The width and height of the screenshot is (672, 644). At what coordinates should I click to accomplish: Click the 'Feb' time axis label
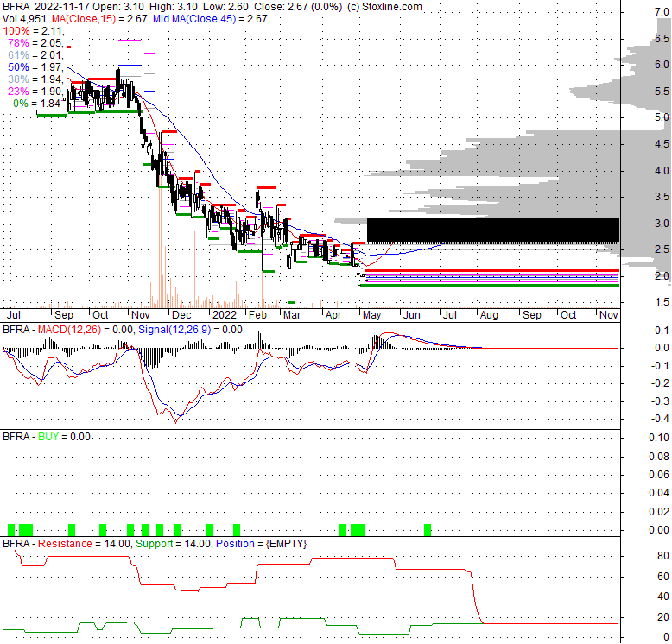258,315
